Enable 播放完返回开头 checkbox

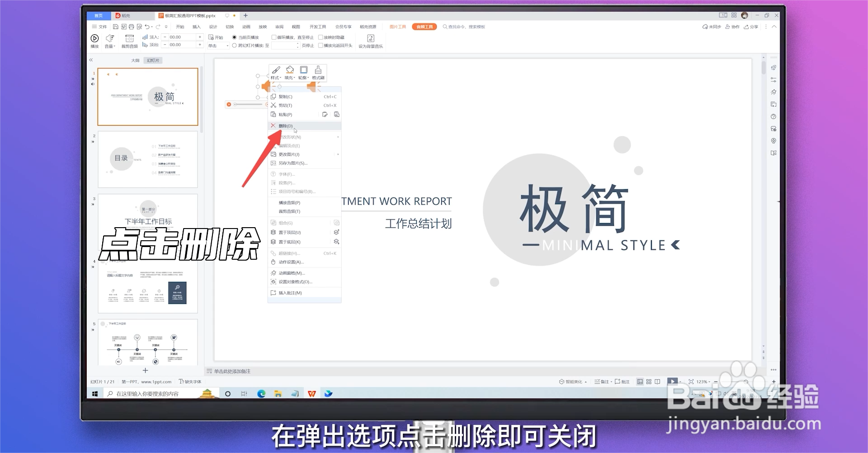[321, 45]
